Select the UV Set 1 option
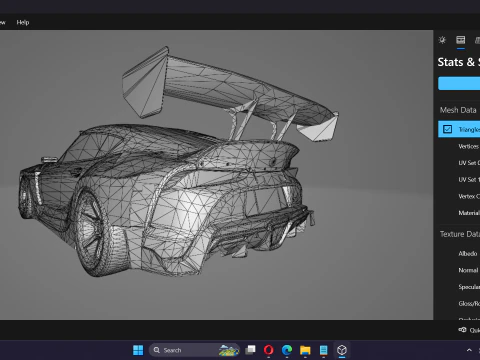480x360 pixels. click(469, 179)
